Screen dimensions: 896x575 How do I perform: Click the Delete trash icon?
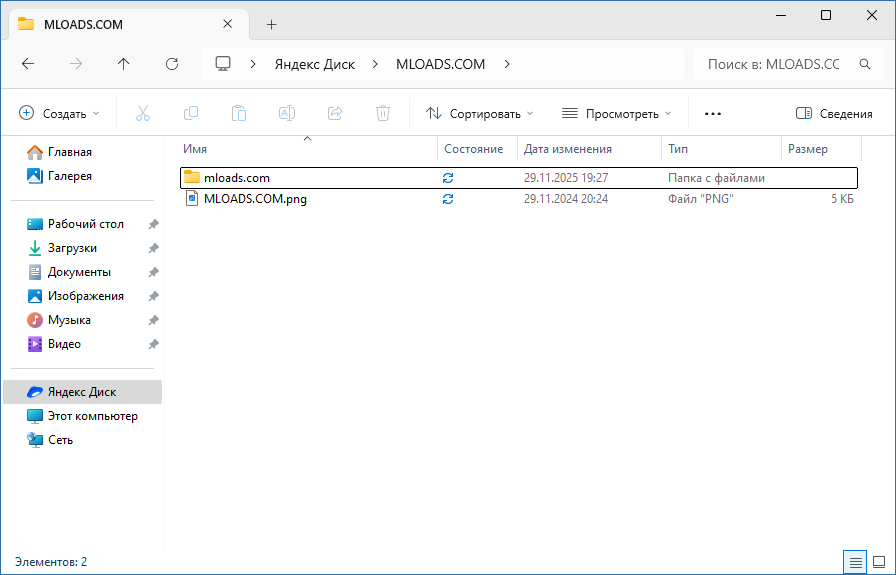[383, 114]
